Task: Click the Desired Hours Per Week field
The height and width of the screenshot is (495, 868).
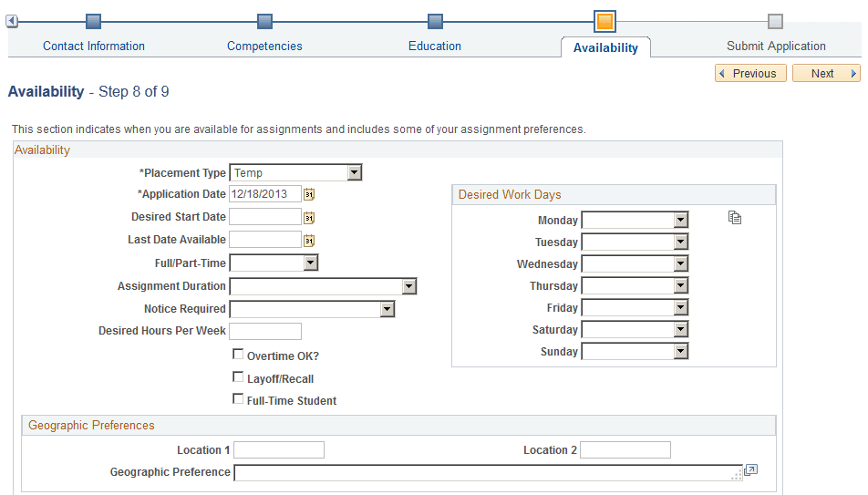Action: coord(265,331)
